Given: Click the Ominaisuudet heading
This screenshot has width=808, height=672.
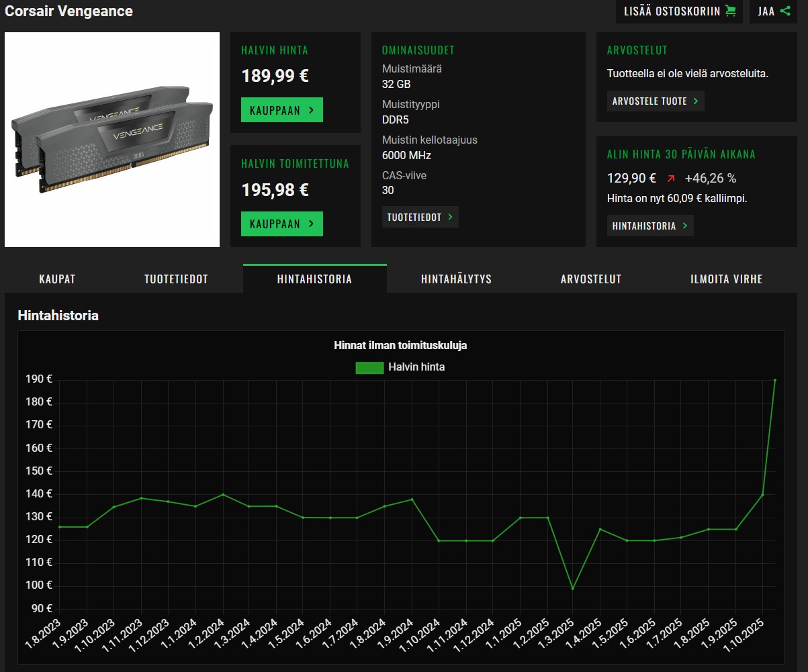Looking at the screenshot, I should click(x=418, y=50).
